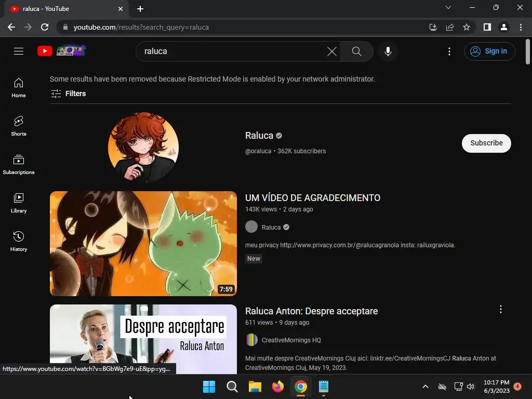Viewport: 532px width, 399px height.
Task: Open the YouTube hamburger guide menu
Action: coord(19,51)
